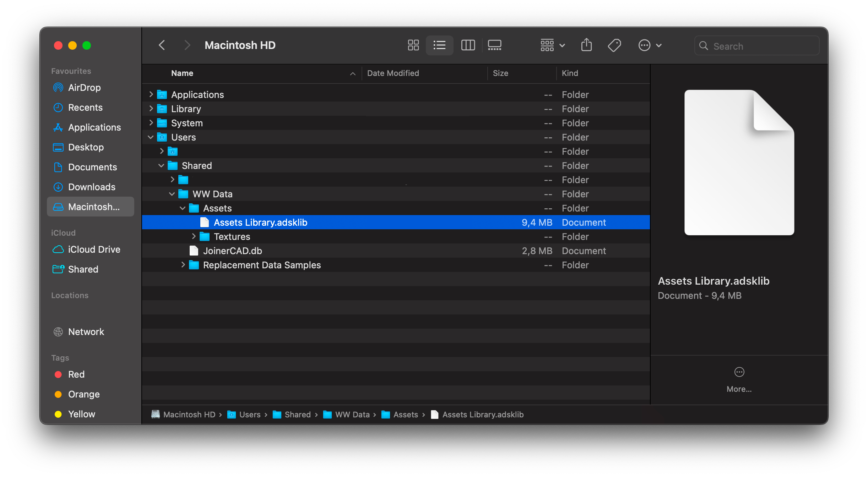Screen dimensions: 868x477
Task: Select list view mode
Action: (x=439, y=45)
